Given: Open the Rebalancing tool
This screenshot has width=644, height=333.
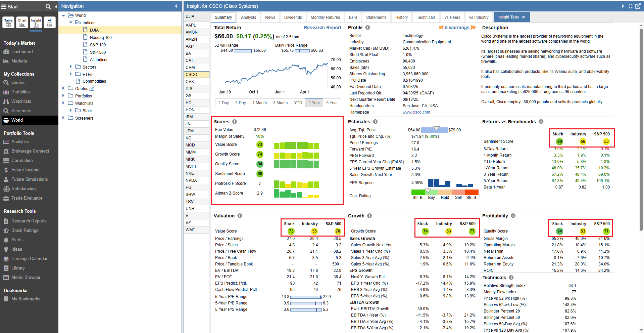Looking at the screenshot, I should tap(23, 189).
